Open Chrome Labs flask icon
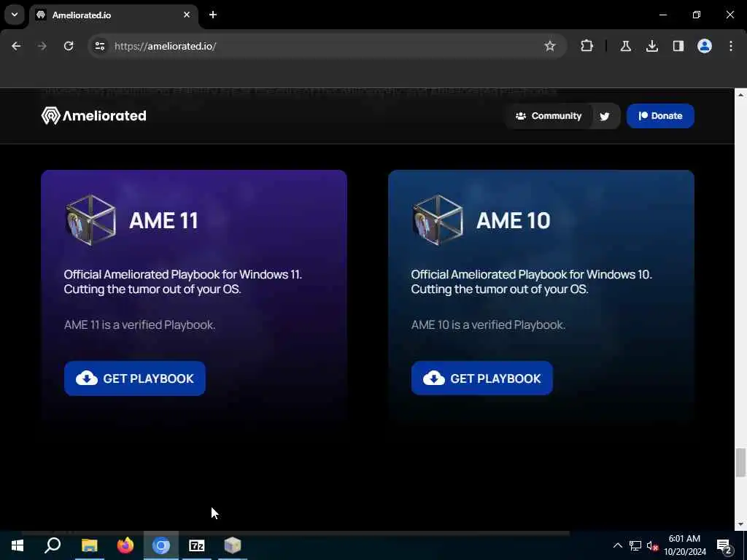 (626, 46)
